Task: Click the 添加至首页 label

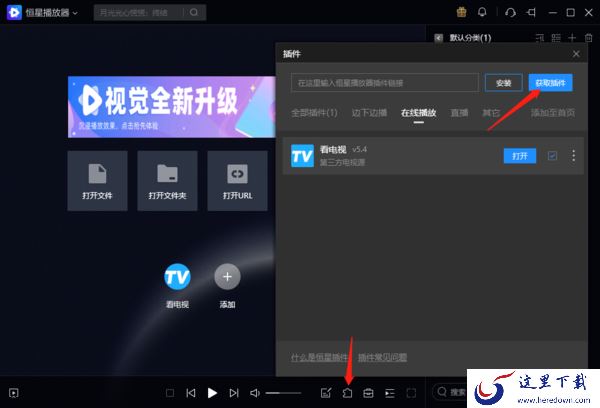Action: (x=553, y=113)
